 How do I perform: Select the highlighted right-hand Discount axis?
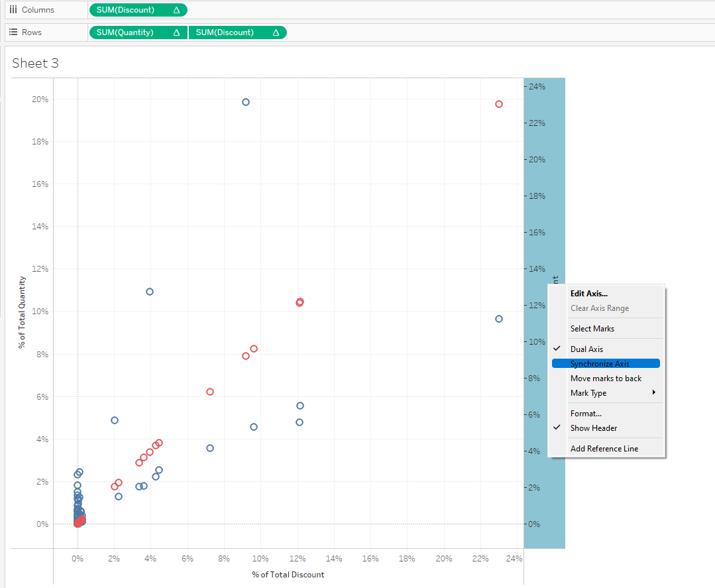coord(545,199)
